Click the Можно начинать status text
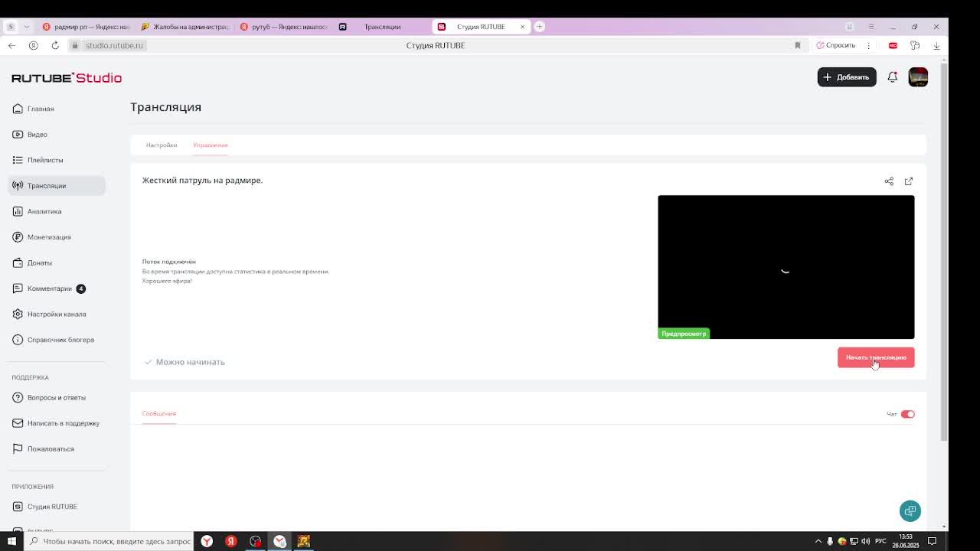This screenshot has height=551, width=980. (191, 362)
